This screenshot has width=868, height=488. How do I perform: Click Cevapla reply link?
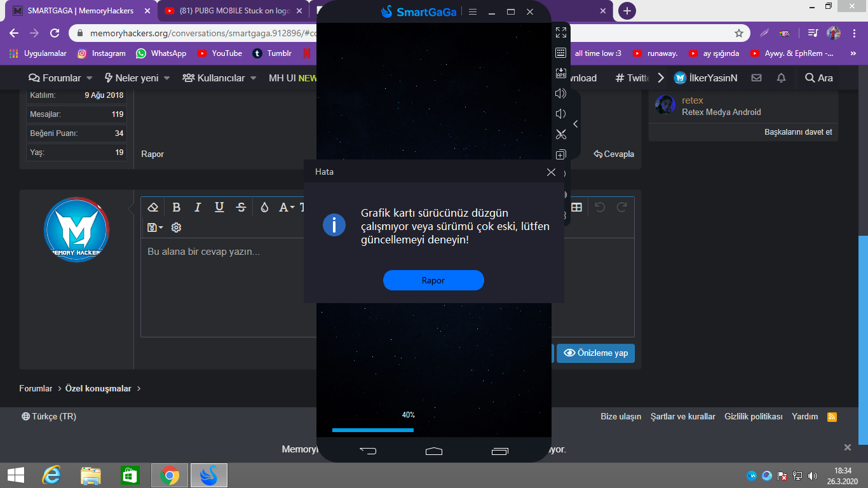pyautogui.click(x=614, y=154)
